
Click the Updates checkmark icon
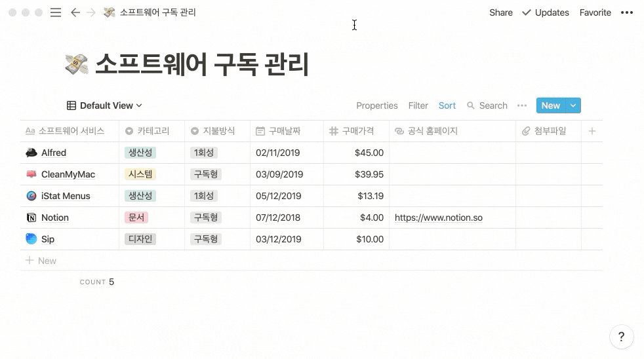coord(527,12)
